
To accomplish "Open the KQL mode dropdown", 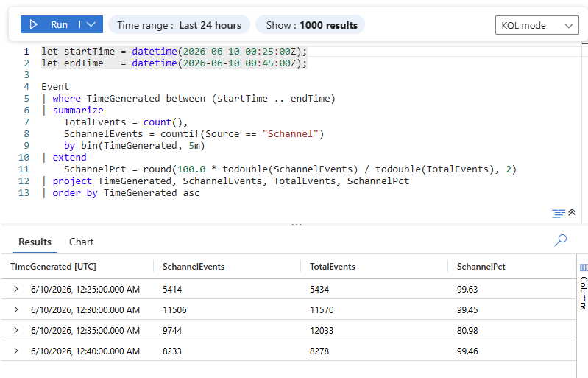I will (x=536, y=25).
